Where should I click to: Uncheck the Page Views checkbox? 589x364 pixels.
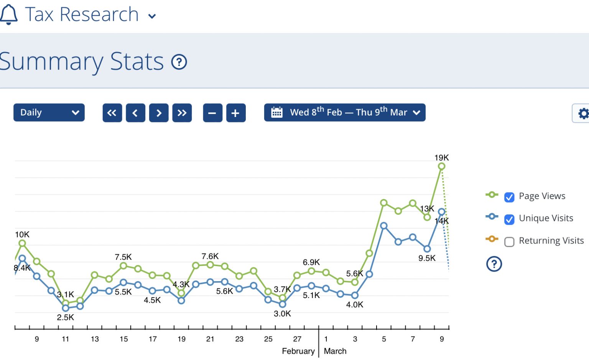point(509,197)
